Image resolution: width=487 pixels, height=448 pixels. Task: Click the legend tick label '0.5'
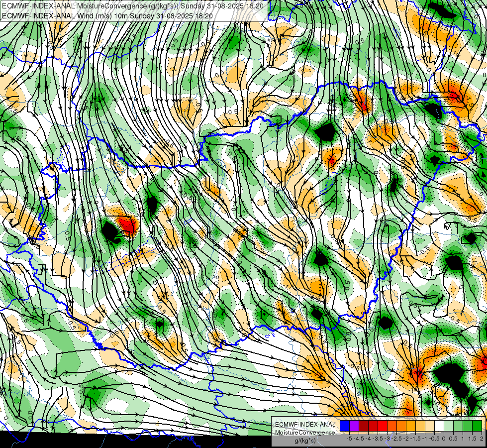tap(454, 439)
